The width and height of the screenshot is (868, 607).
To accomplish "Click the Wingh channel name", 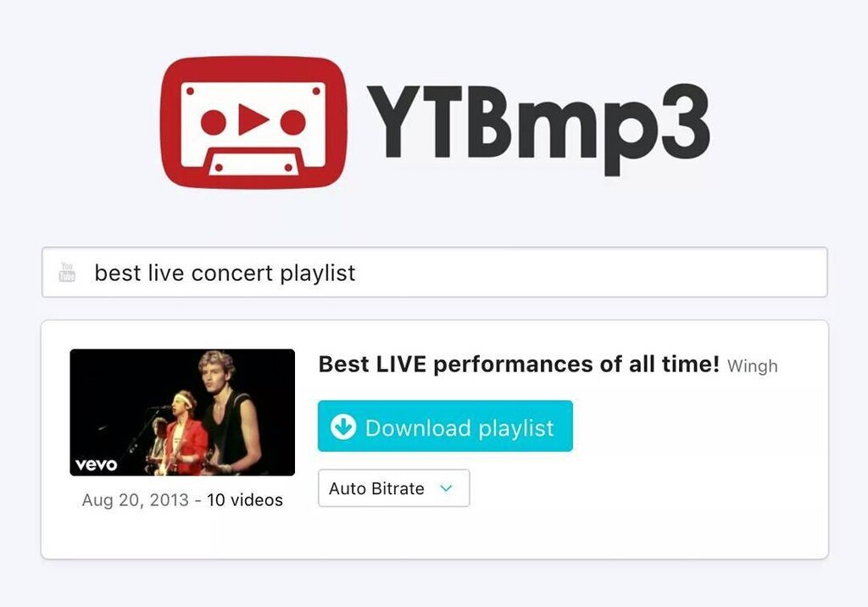I will tap(753, 366).
